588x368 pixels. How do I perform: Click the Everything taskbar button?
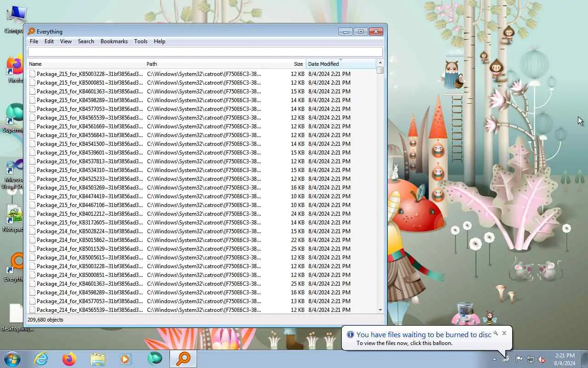[x=183, y=359]
